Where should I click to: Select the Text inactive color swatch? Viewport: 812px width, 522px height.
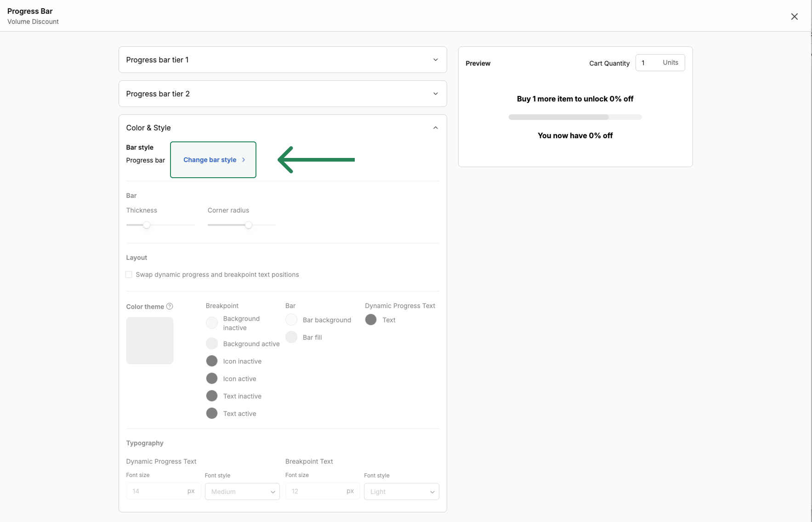[x=212, y=396]
